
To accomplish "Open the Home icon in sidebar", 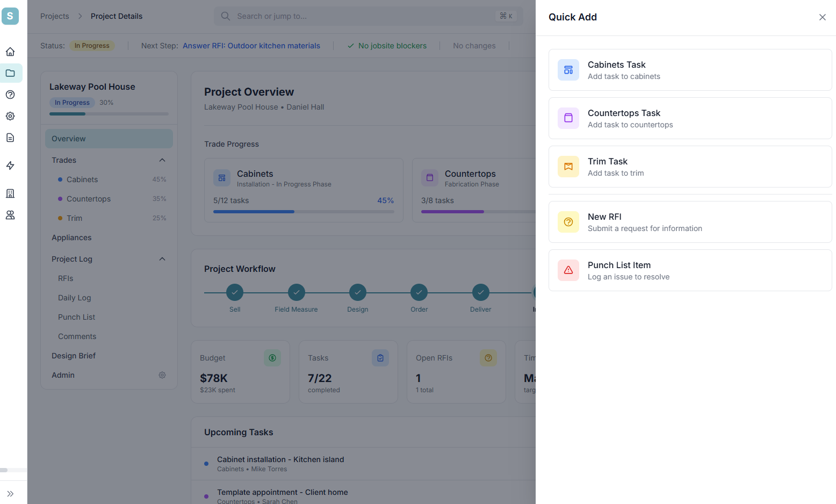I will (10, 51).
